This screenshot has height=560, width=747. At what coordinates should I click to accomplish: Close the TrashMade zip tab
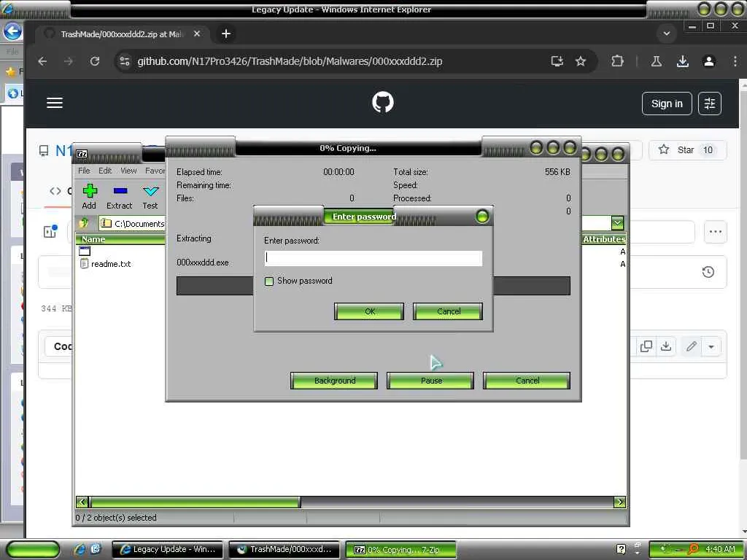pos(197,34)
